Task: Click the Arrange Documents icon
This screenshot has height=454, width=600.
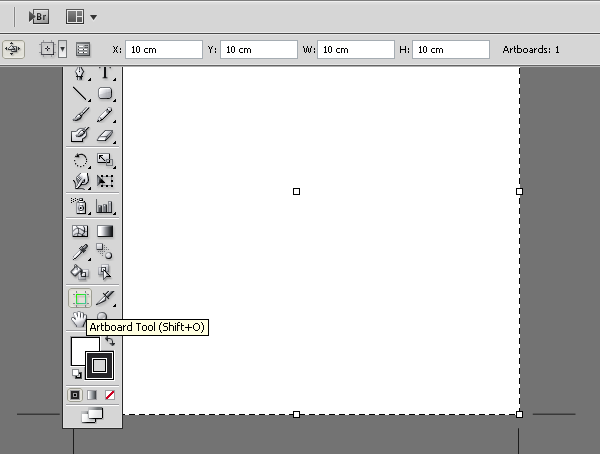Action: pos(75,17)
